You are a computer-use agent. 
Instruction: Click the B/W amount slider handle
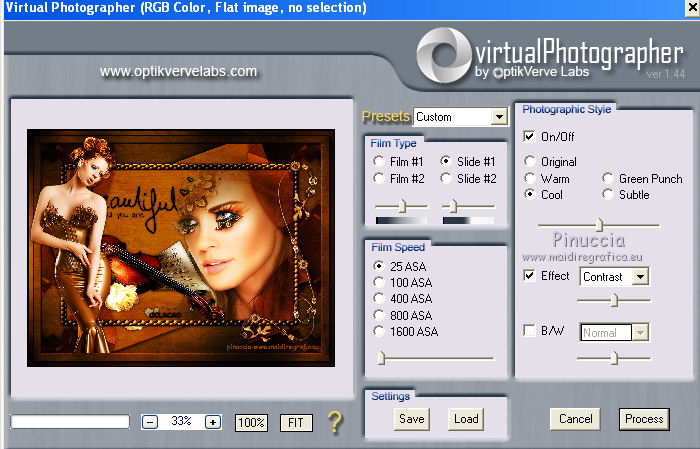coord(614,358)
